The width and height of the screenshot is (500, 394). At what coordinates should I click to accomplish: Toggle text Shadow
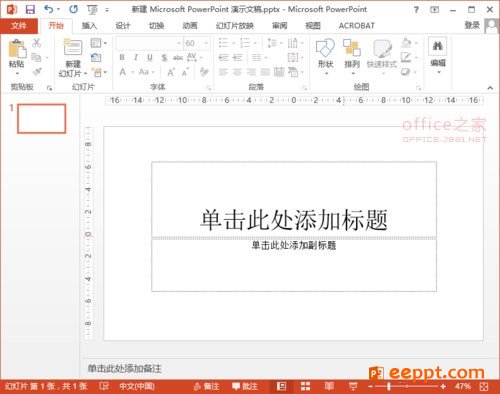pos(164,57)
